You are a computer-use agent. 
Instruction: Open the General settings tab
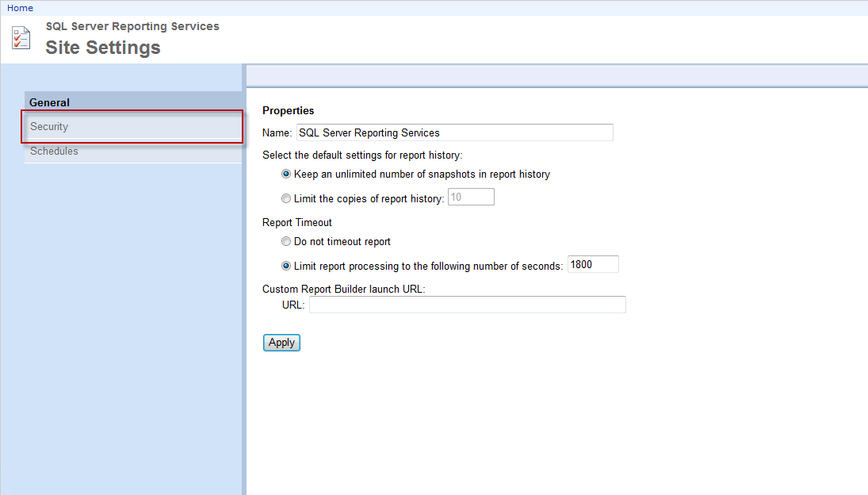coord(133,102)
